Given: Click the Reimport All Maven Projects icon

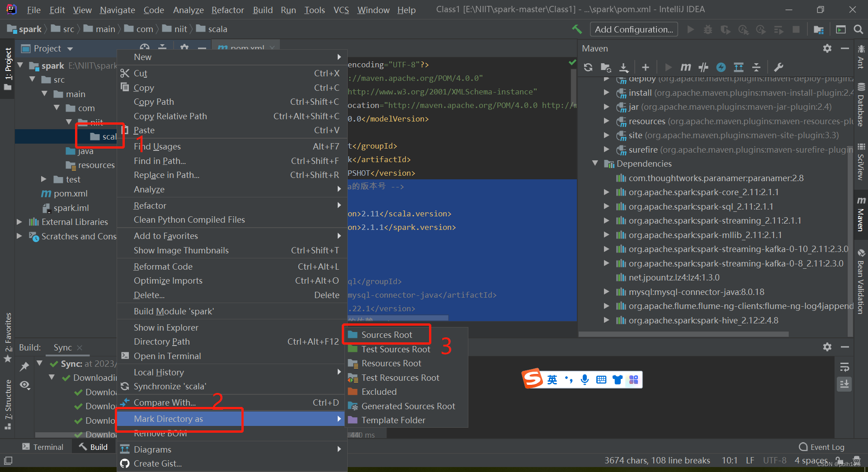Looking at the screenshot, I should pos(588,67).
